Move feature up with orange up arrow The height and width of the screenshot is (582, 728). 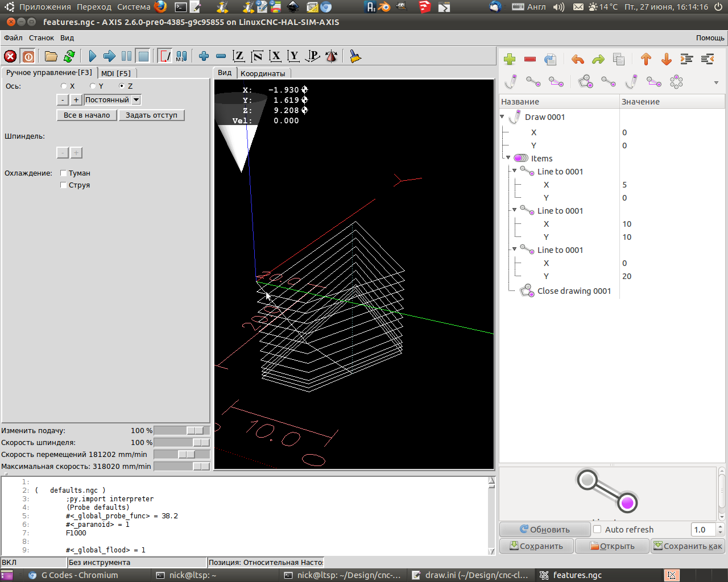tap(646, 59)
